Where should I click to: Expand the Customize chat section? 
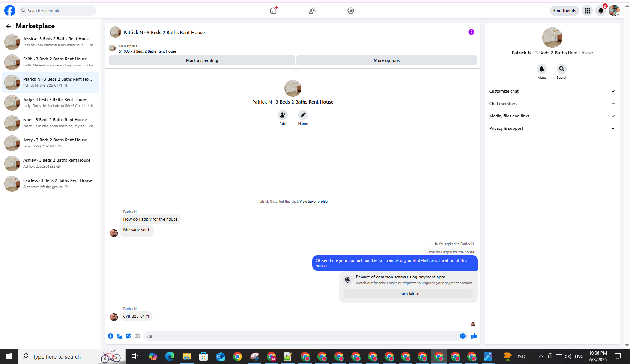pyautogui.click(x=552, y=91)
